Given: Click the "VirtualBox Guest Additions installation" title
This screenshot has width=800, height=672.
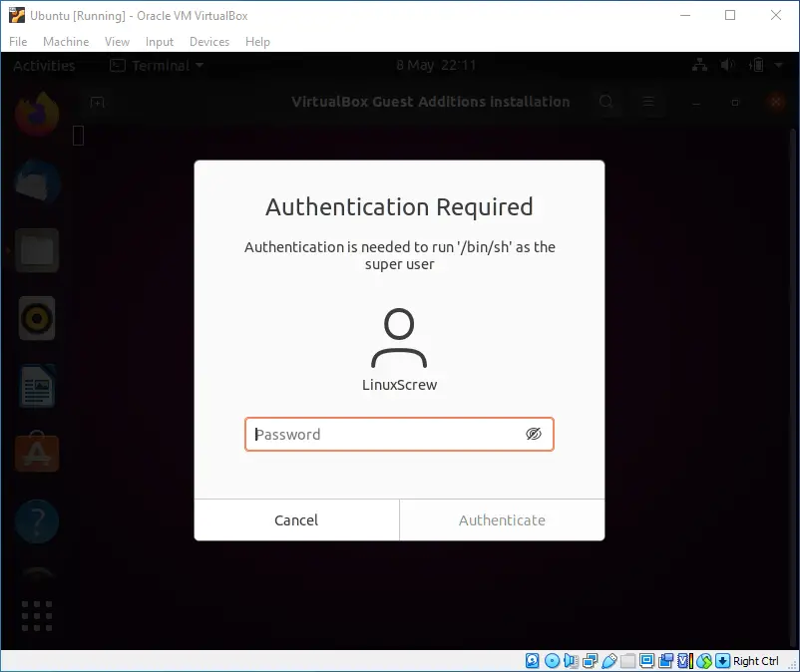Looking at the screenshot, I should [x=431, y=102].
